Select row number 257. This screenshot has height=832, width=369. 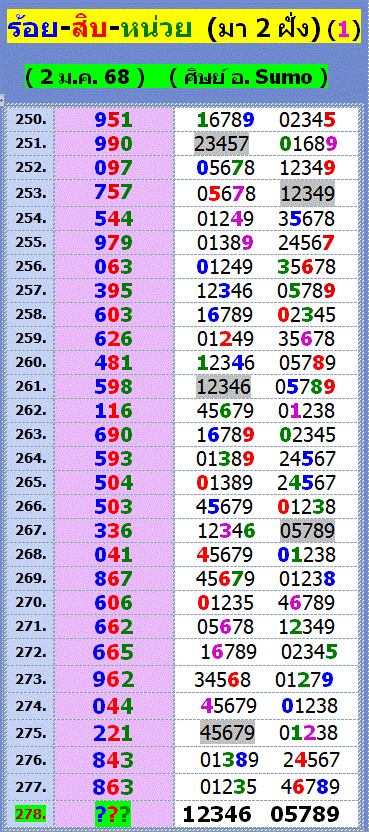tap(31, 290)
